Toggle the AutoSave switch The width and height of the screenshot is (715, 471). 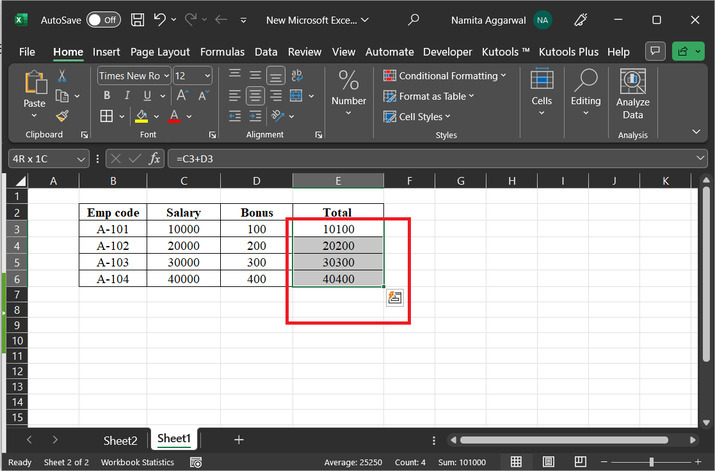[x=103, y=19]
